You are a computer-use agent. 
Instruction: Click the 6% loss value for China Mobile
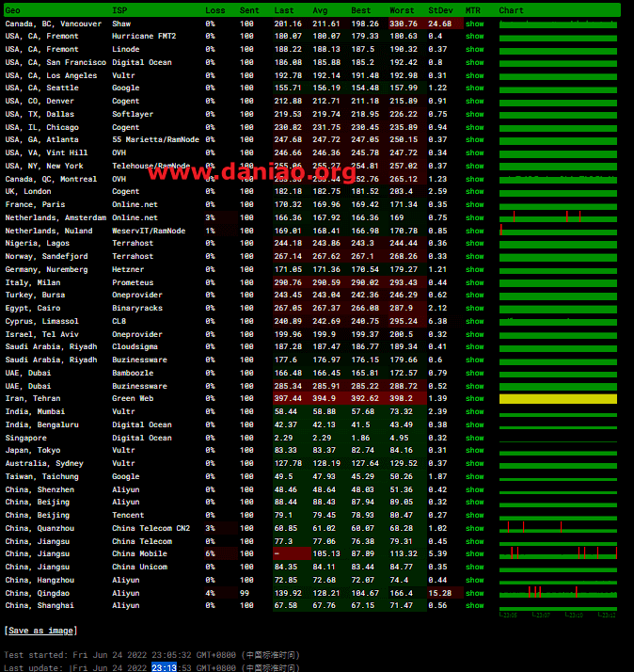[x=210, y=553]
